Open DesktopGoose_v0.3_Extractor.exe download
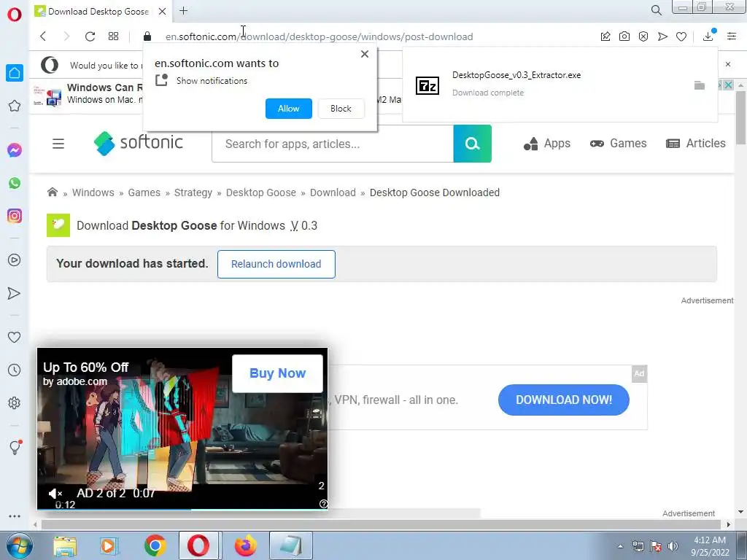Image resolution: width=747 pixels, height=560 pixels. point(516,75)
